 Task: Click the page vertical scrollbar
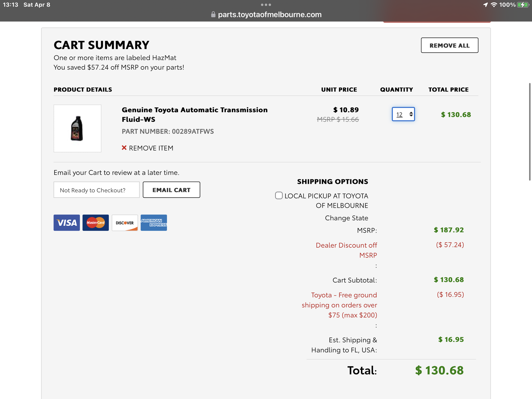(530, 132)
